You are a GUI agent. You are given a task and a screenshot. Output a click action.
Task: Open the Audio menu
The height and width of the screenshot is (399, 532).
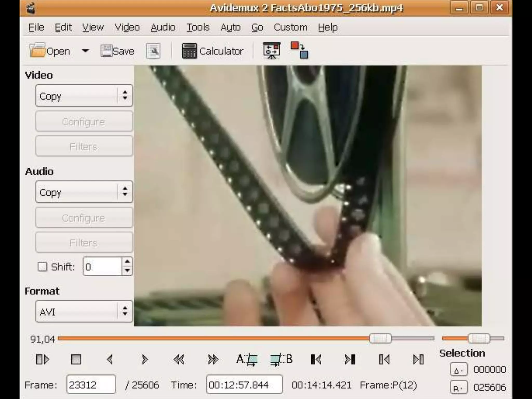(x=163, y=27)
